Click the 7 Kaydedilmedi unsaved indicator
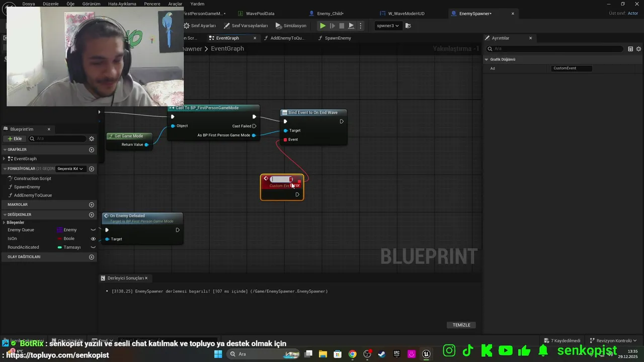Image resolution: width=644 pixels, height=362 pixels. click(x=562, y=340)
